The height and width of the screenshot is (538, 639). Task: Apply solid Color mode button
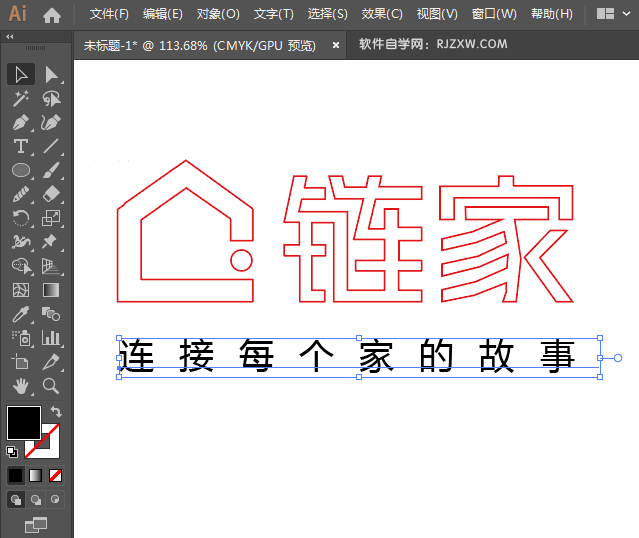click(x=16, y=475)
